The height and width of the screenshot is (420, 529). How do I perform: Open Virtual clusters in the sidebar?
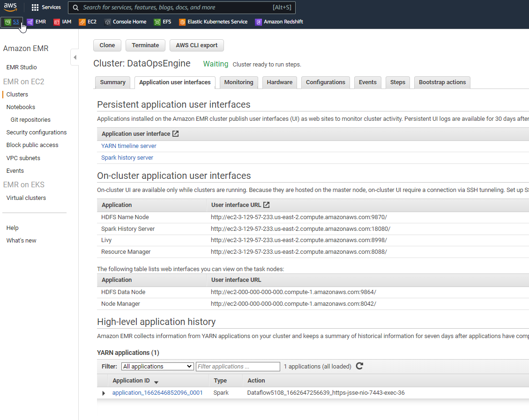(x=26, y=198)
